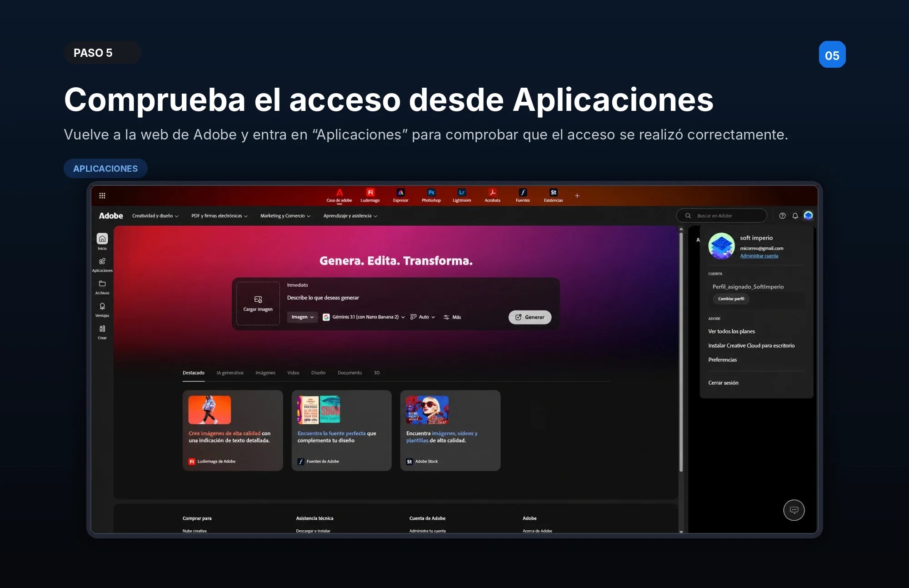Open Crear in the sidebar

102,332
